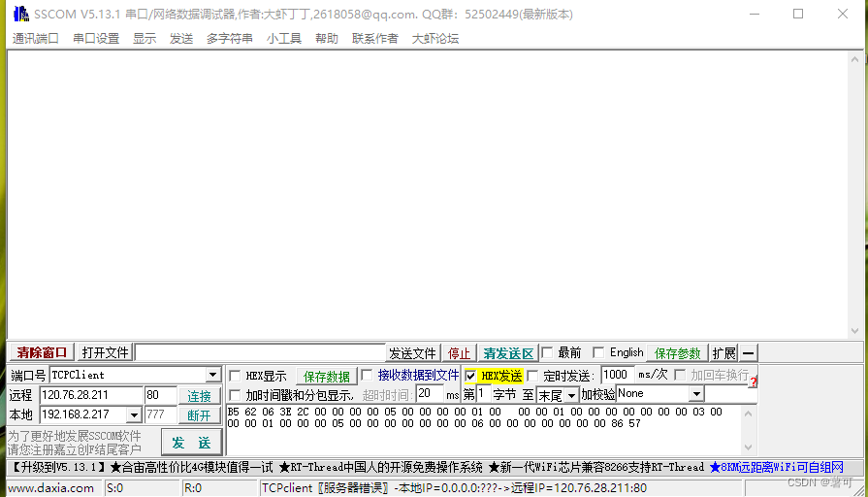The height and width of the screenshot is (497, 868).
Task: Toggle the 最前 always-on-top checkbox
Action: [x=548, y=352]
